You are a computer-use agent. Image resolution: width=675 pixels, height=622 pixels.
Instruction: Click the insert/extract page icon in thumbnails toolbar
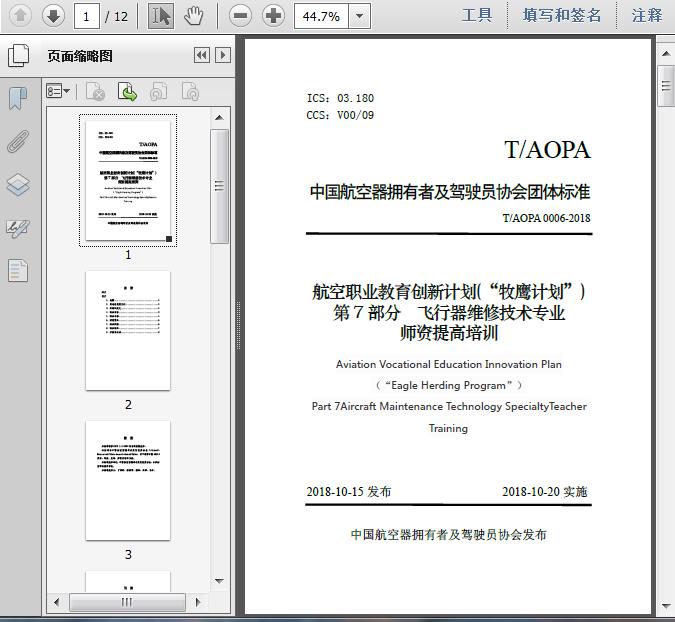[128, 92]
